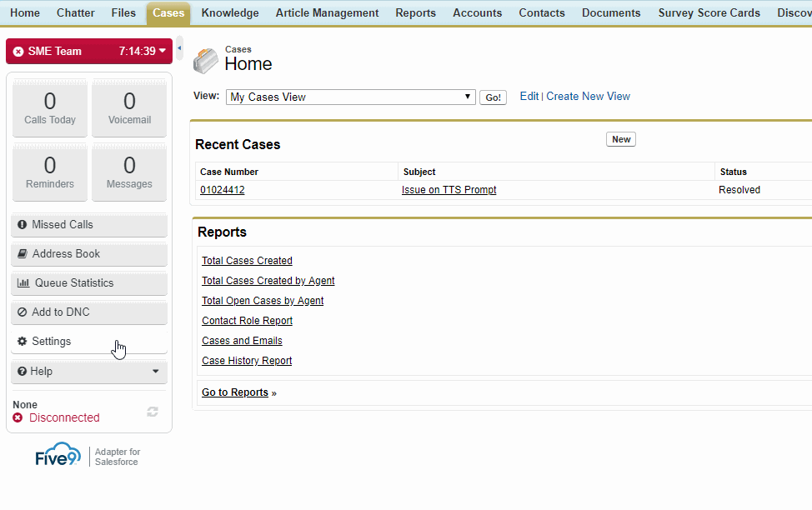
Task: Click the New case button
Action: tap(620, 139)
